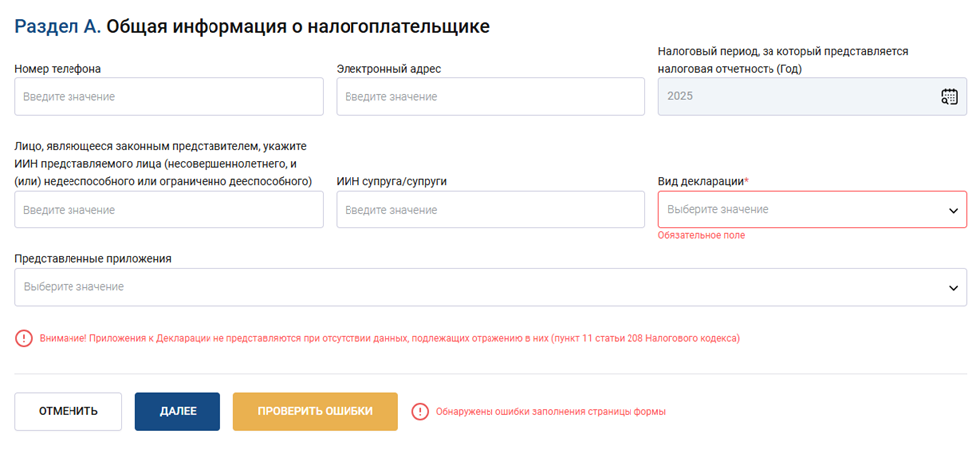This screenshot has height=450, width=980.
Task: Click the warning icon beside the 'Внимание!' notice
Action: point(24,338)
